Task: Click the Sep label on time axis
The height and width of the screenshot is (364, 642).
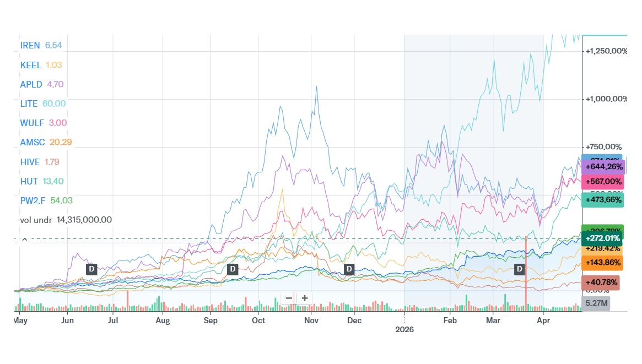Action: click(x=211, y=320)
